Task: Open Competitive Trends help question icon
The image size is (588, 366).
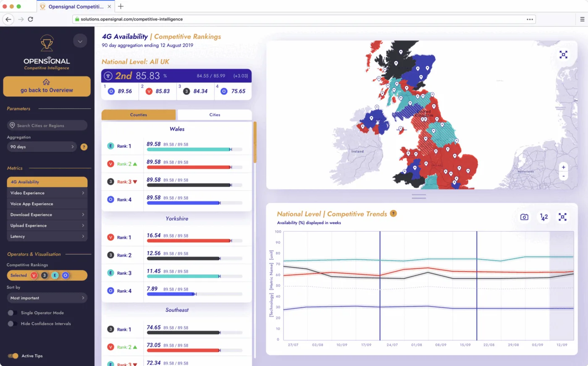Action: (x=394, y=213)
